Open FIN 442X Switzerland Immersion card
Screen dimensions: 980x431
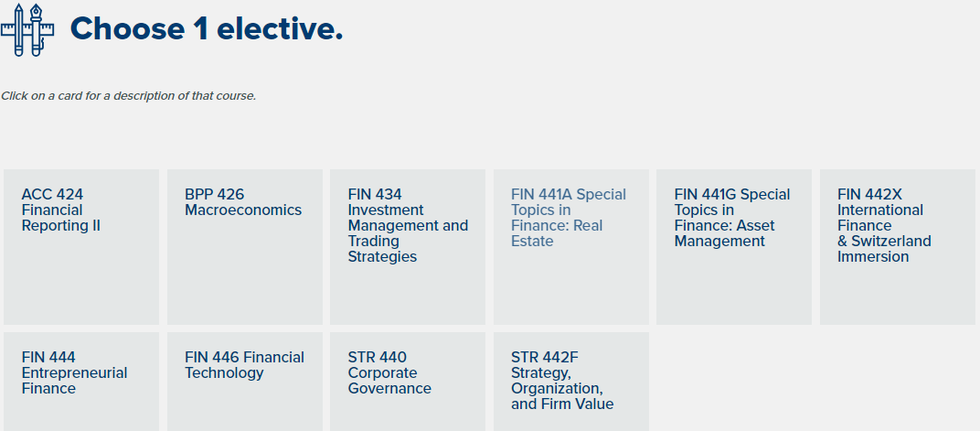tap(898, 247)
